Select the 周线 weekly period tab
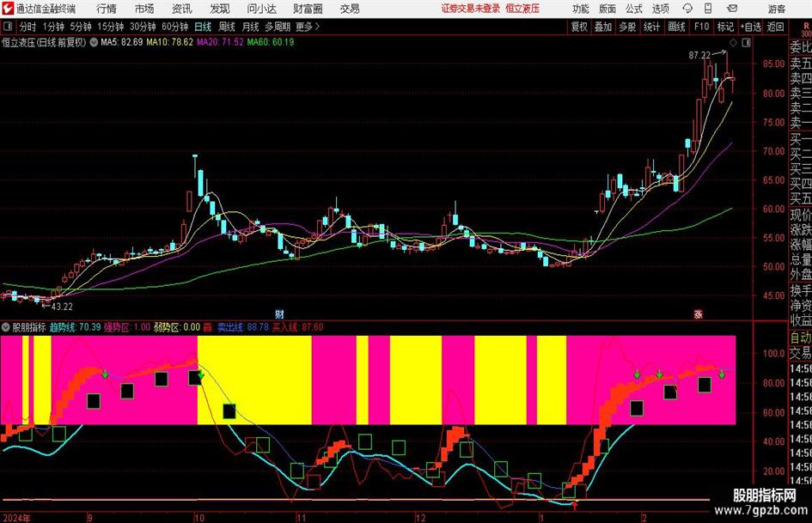This screenshot has height=523, width=812. [226, 27]
